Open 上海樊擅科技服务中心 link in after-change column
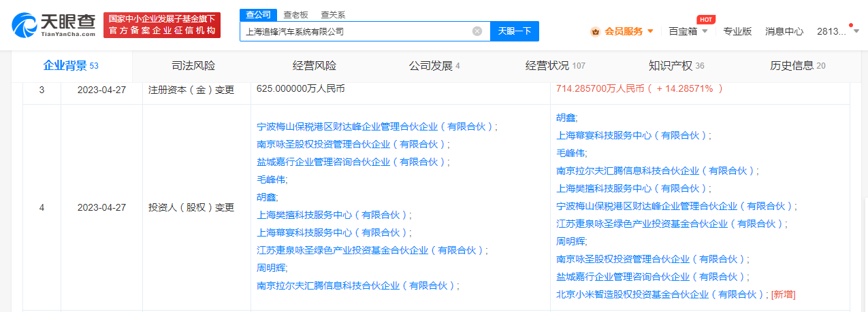Screen dimensions: 868x312 632,188
